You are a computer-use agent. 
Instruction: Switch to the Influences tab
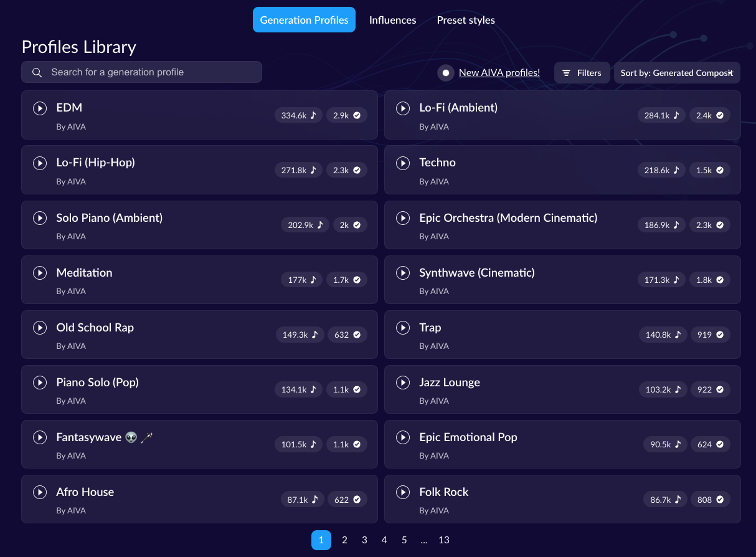[392, 20]
